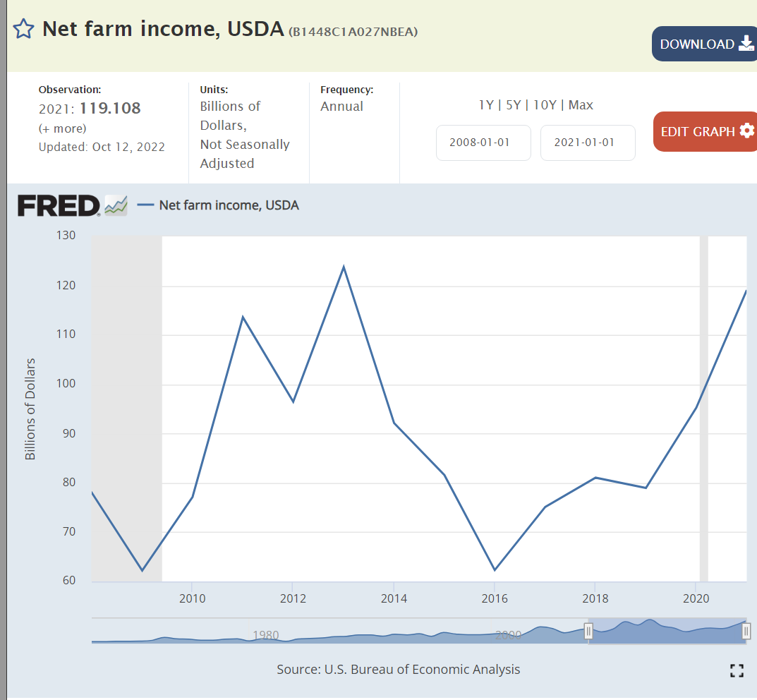Screen dimensions: 757x700
Task: Click the 2016 low point on the line
Action: (x=495, y=569)
